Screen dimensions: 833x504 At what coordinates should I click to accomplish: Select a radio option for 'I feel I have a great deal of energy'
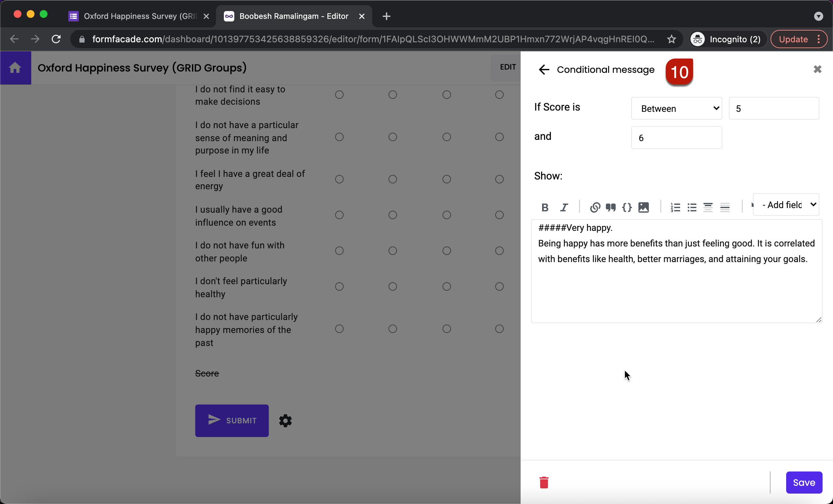pos(339,179)
